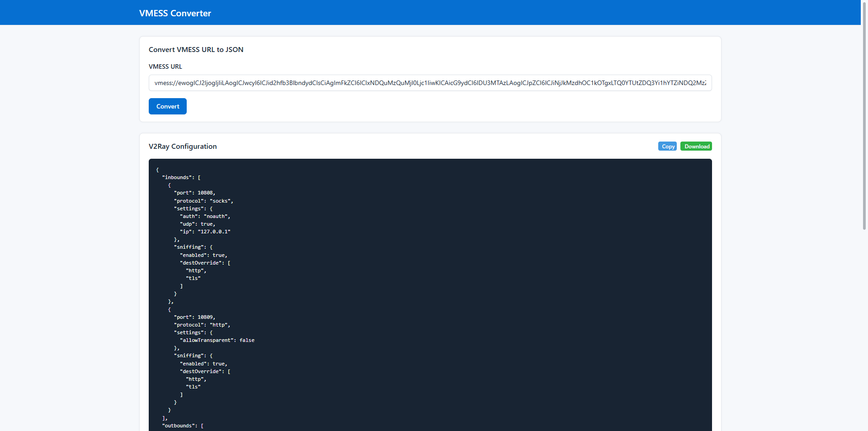
Task: Focus the VMESS URL input field
Action: pyautogui.click(x=430, y=83)
